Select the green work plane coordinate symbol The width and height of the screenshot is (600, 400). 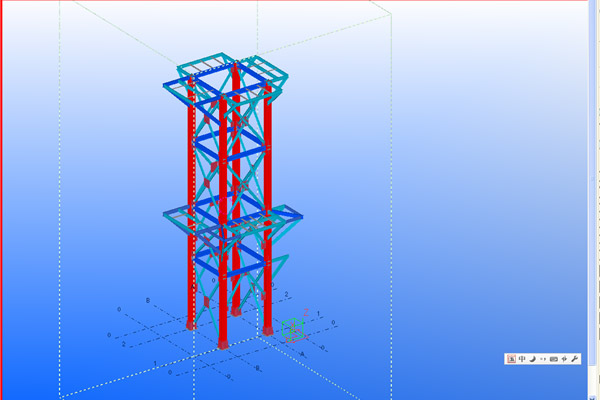click(292, 328)
